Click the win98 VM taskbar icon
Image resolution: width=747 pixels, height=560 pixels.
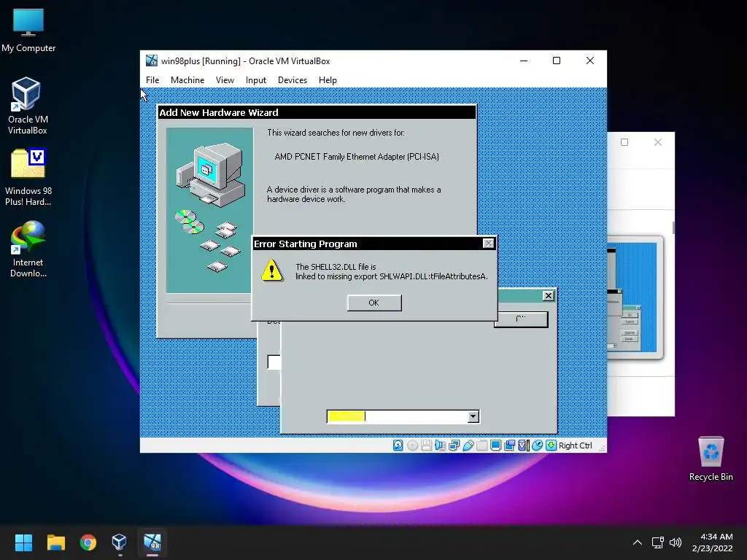(x=152, y=542)
